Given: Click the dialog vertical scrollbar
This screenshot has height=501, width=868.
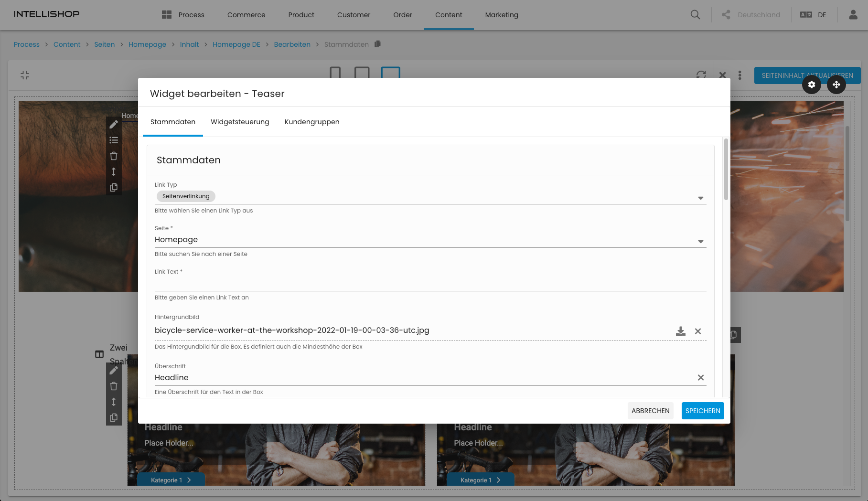Looking at the screenshot, I should point(726,169).
